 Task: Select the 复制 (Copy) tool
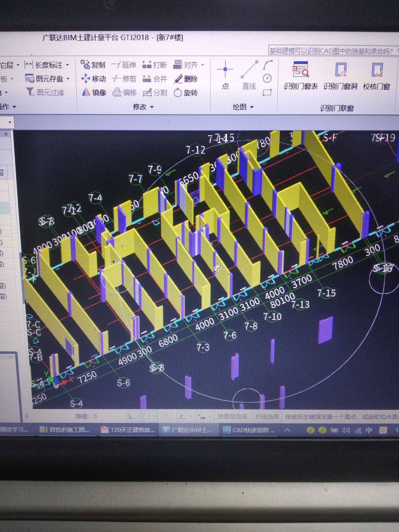click(x=93, y=65)
